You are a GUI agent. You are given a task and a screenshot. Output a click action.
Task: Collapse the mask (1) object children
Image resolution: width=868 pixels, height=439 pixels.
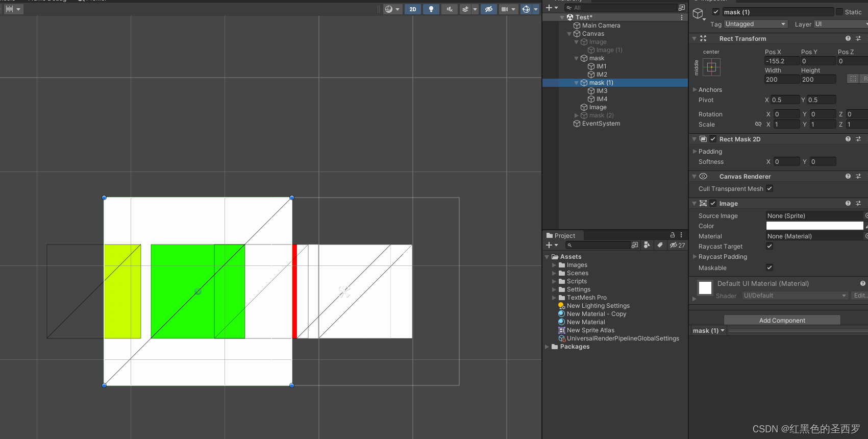pos(577,83)
